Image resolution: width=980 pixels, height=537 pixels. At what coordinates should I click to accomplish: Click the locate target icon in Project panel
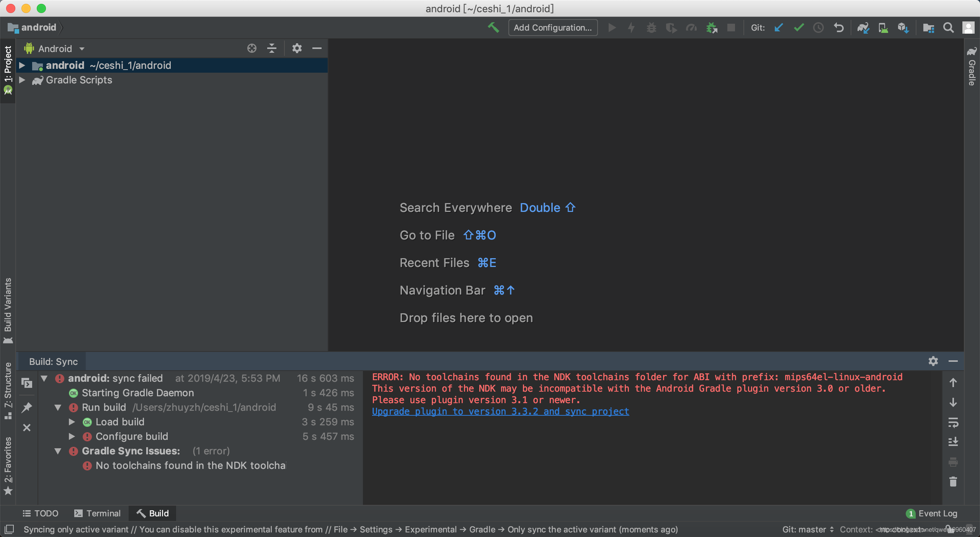pyautogui.click(x=252, y=48)
